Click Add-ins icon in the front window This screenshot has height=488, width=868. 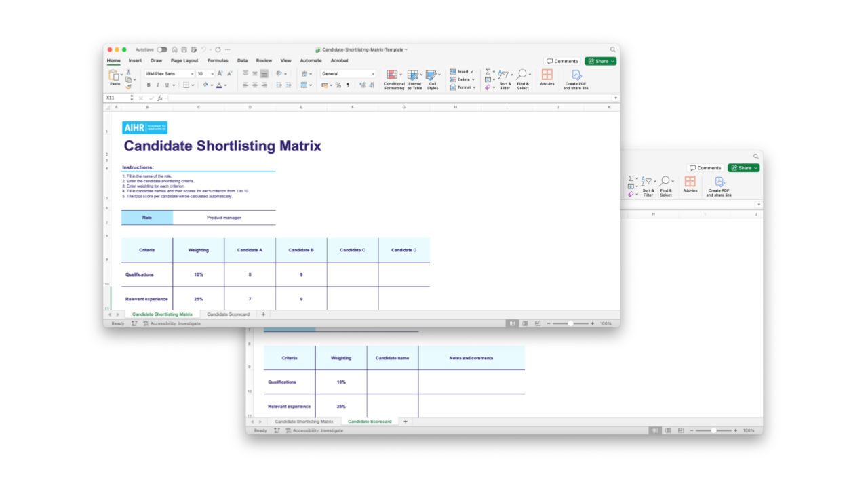point(547,75)
